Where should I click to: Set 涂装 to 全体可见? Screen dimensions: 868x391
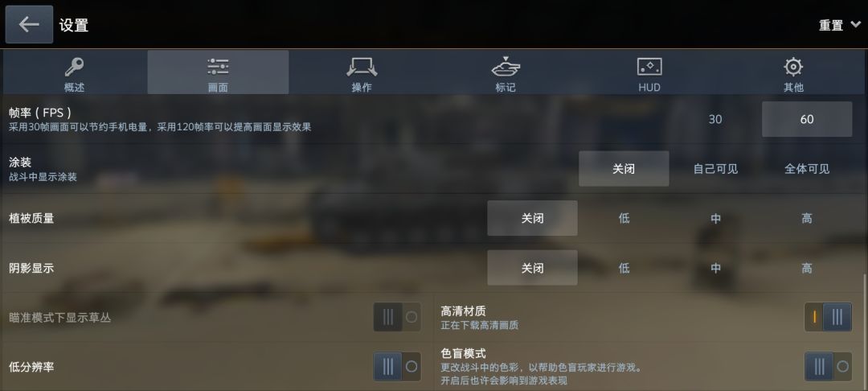point(807,169)
